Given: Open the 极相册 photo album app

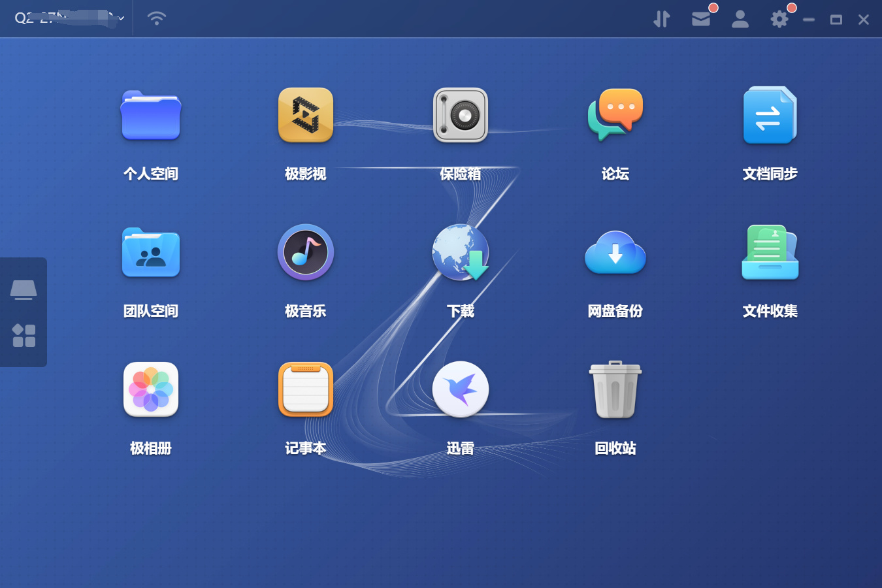Looking at the screenshot, I should [151, 390].
